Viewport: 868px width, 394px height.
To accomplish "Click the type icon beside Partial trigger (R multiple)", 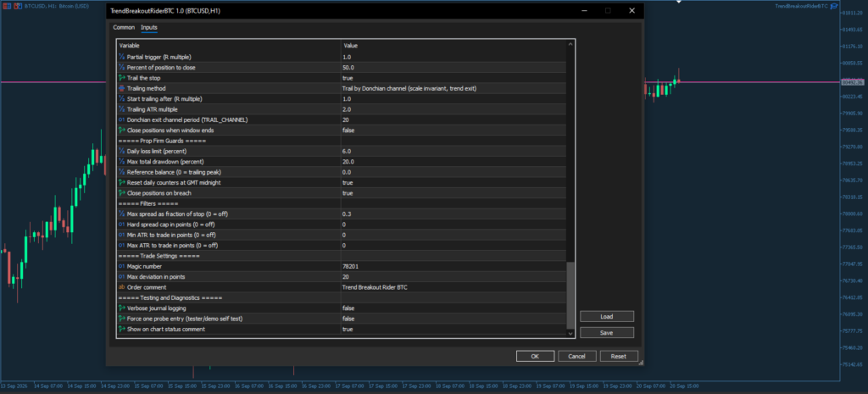I will 122,57.
